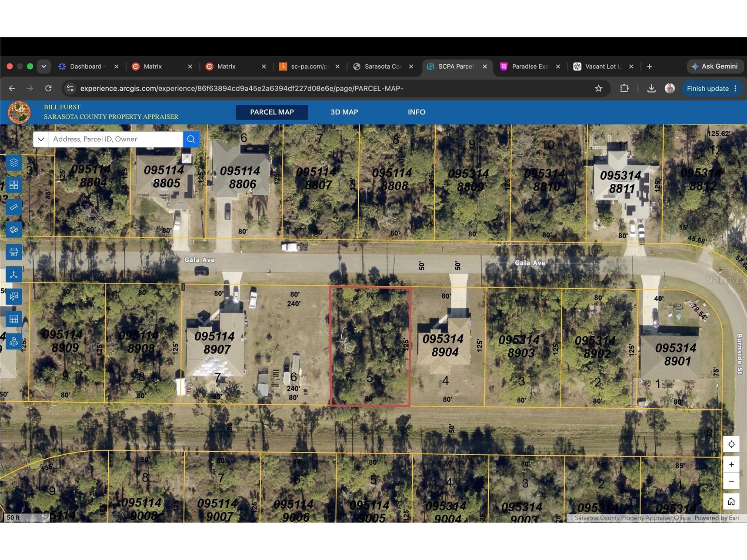Open the map Layers tool
The width and height of the screenshot is (747, 560).
pos(13,163)
